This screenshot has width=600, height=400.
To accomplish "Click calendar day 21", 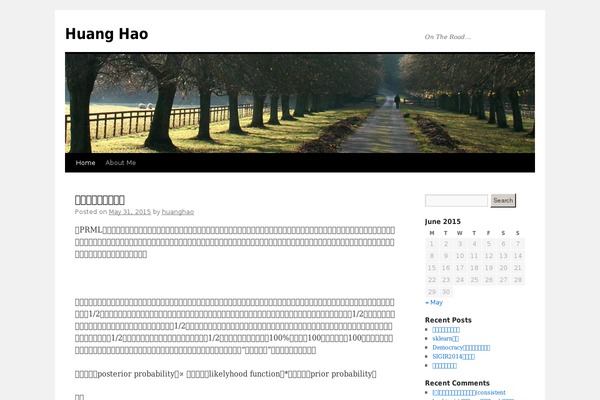I will [518, 268].
